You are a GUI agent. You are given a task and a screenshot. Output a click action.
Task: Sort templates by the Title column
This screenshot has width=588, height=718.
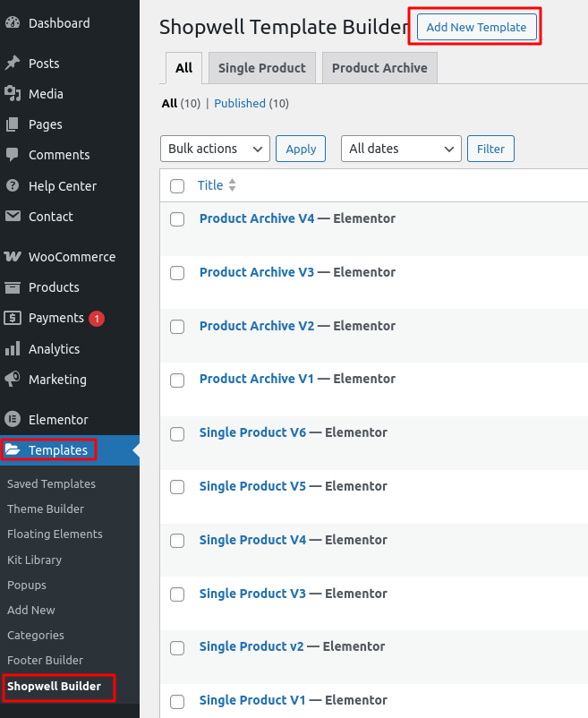[210, 185]
